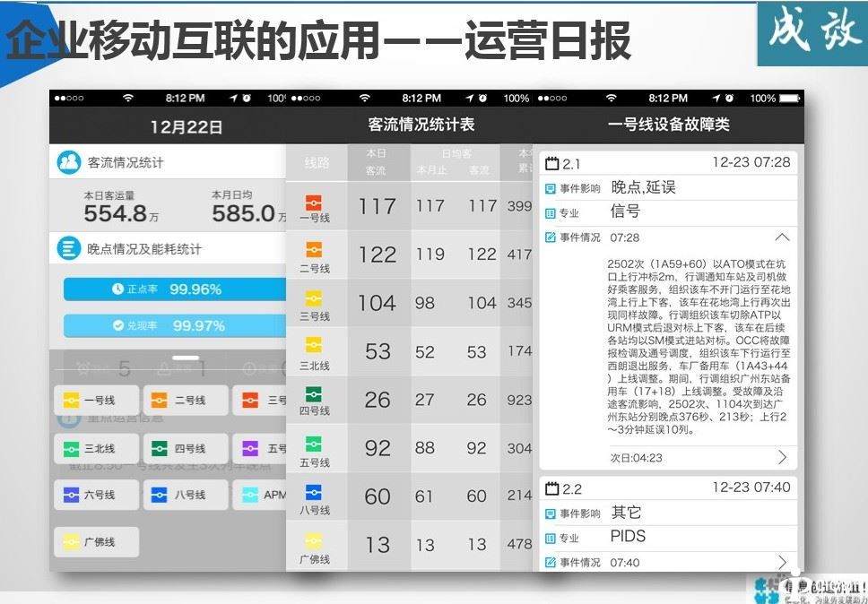
Task: Open the 六号线 button in the line grid
Action: [97, 495]
